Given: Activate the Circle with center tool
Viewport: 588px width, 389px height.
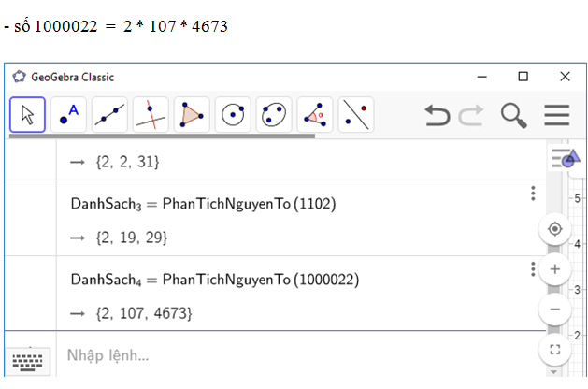Looking at the screenshot, I should tap(233, 115).
